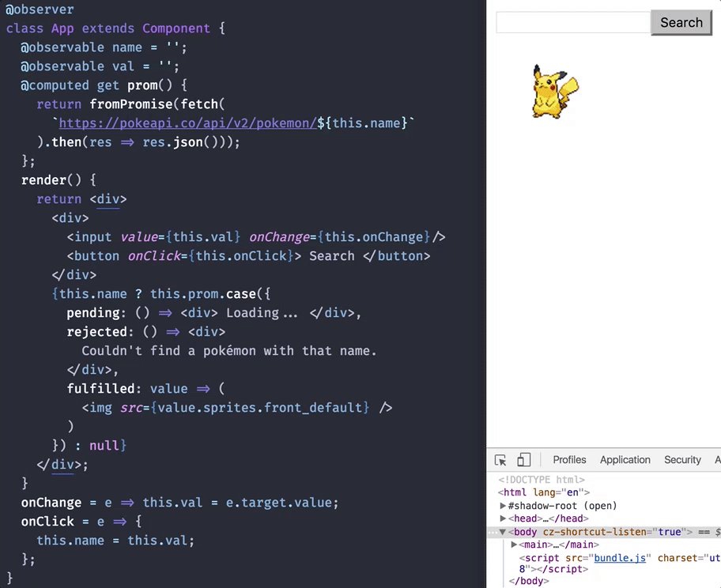Click the '}) : null}' line

(89, 446)
